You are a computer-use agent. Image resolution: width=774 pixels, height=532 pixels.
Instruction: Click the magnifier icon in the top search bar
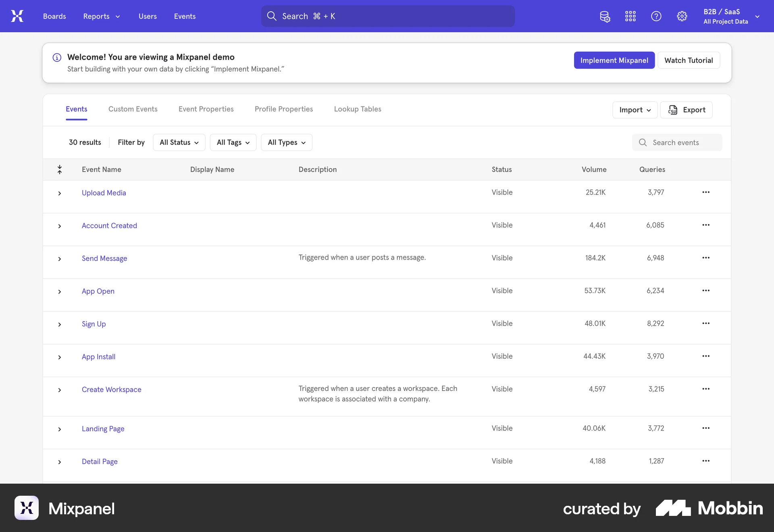point(272,16)
